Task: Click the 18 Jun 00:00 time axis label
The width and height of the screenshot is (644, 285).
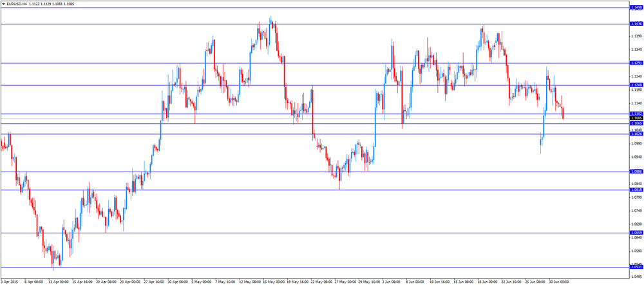Action: [x=488, y=282]
